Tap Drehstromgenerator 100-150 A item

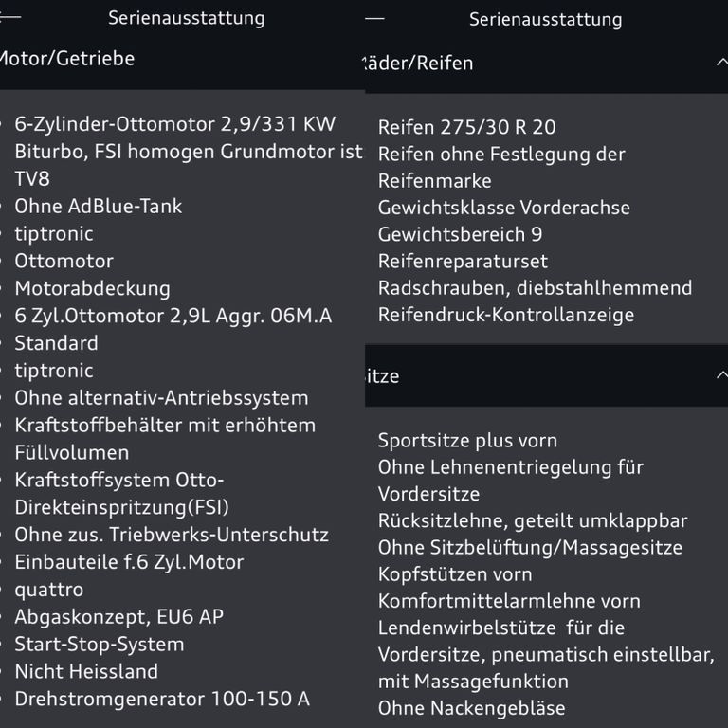point(161,699)
